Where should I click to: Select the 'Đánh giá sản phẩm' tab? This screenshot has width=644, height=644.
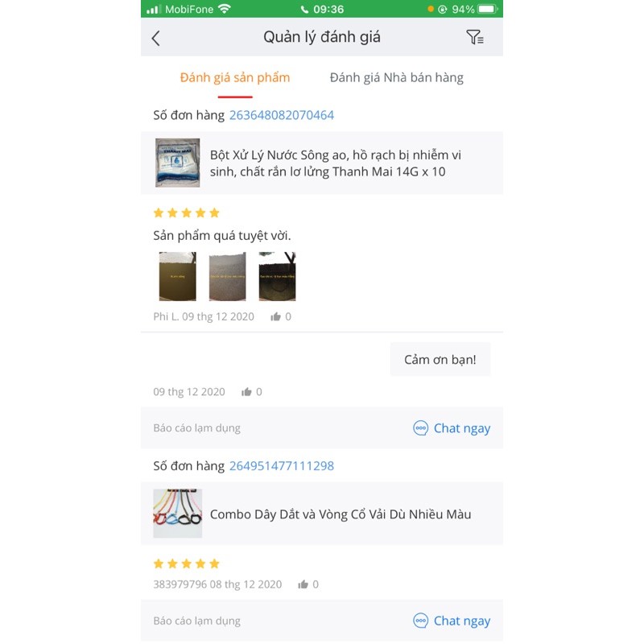[x=235, y=77]
